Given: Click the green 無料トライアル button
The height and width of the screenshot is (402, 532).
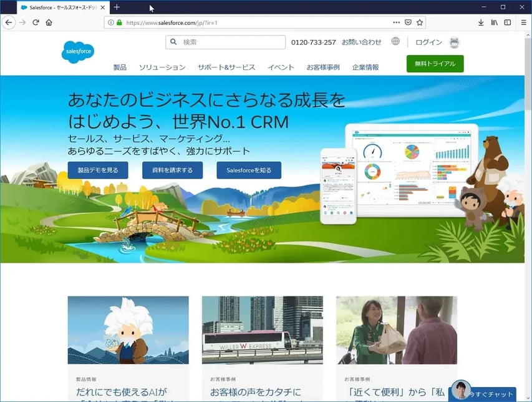Looking at the screenshot, I should (435, 64).
